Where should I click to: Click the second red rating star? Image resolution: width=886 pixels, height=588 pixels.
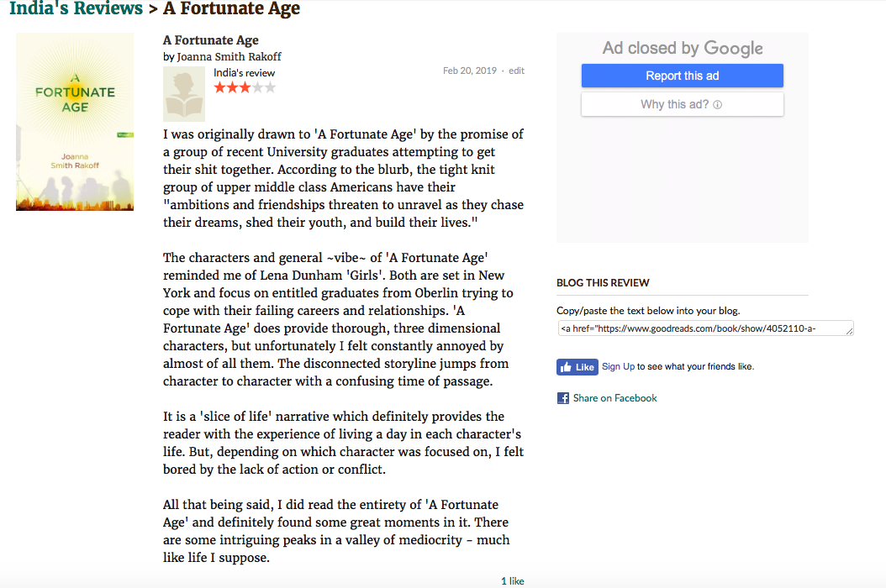(232, 87)
